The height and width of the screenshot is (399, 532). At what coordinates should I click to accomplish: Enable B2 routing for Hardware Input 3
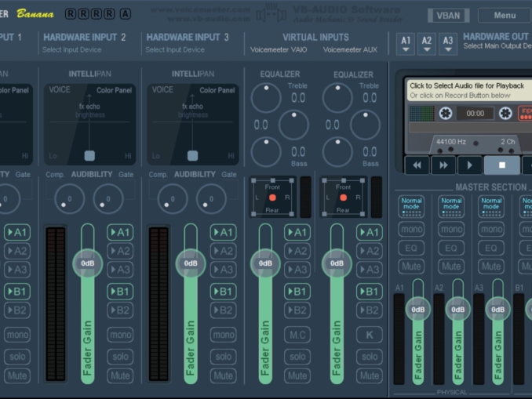pyautogui.click(x=223, y=310)
